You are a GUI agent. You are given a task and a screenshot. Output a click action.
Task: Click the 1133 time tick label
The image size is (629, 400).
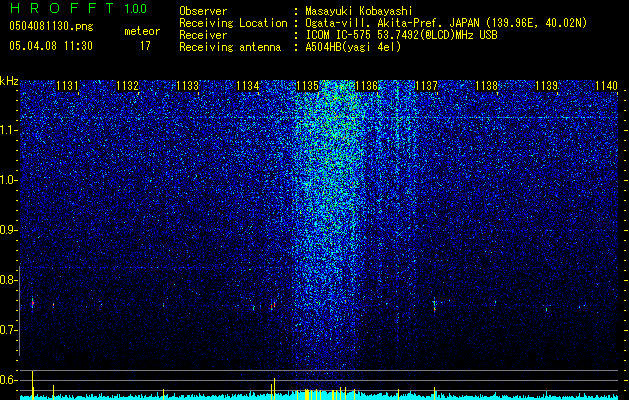[188, 86]
